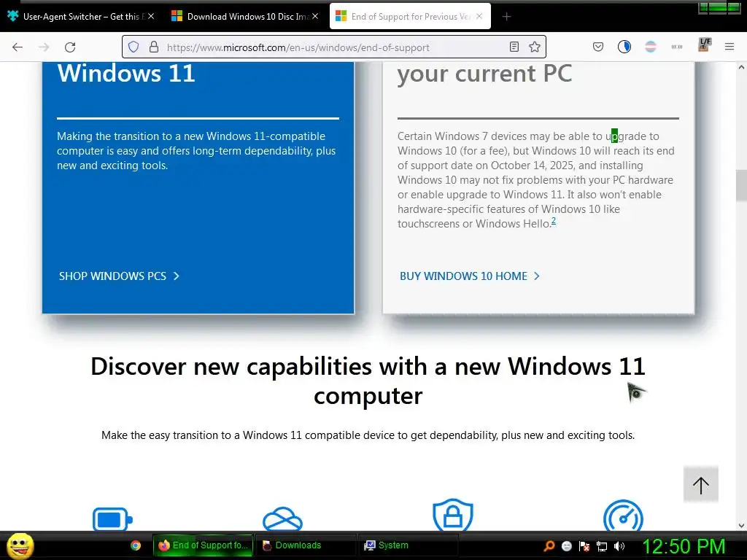Open the action center flag tray icon
The image size is (747, 560).
click(x=584, y=545)
